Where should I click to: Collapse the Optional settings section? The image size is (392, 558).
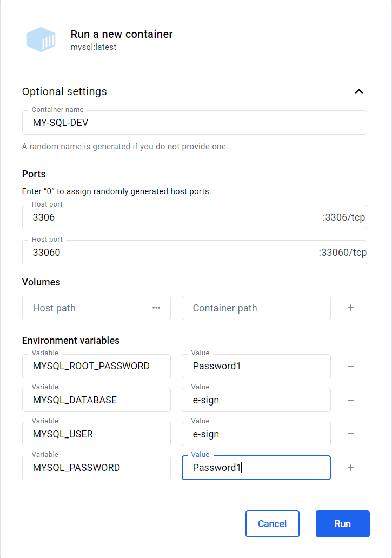pos(358,91)
